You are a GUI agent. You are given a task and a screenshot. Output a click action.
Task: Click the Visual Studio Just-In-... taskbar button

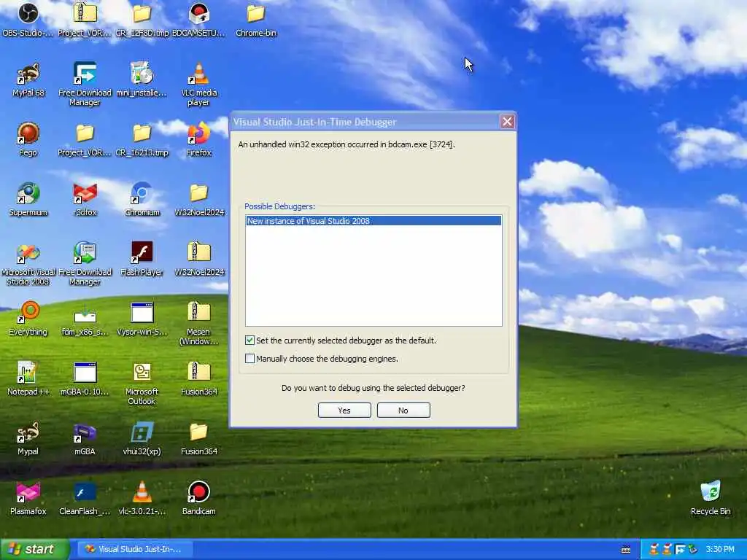[x=134, y=550]
